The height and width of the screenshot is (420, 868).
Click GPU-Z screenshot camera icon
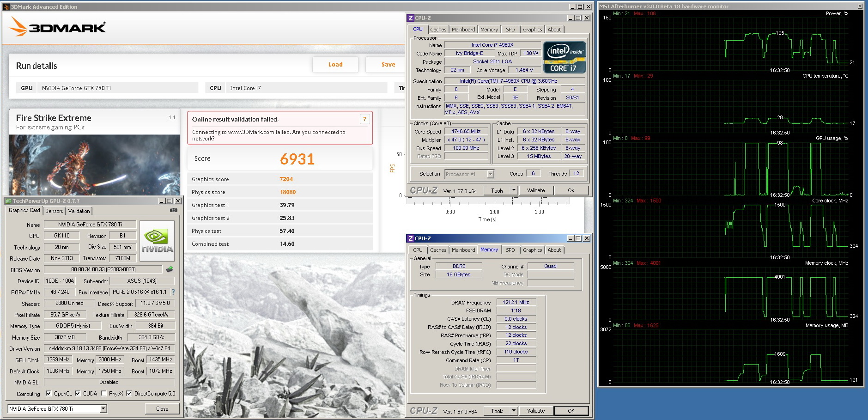174,210
